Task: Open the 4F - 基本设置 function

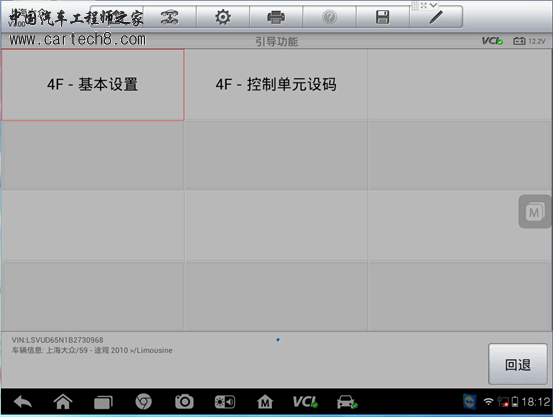Action: click(93, 85)
